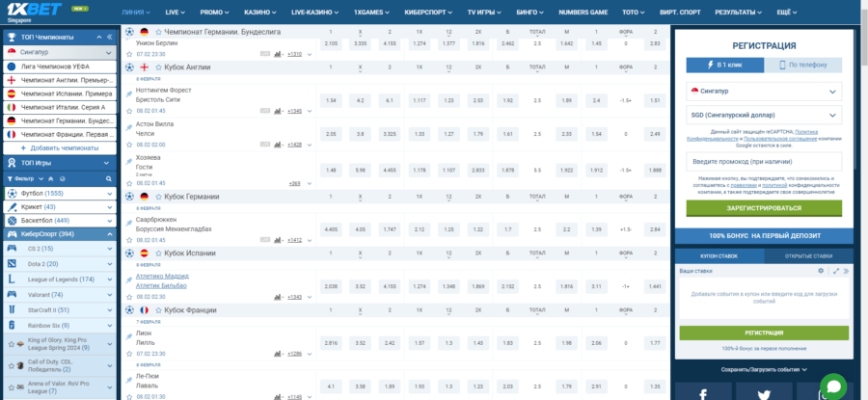Collapse the left sidebar with double arrow icon
This screenshot has height=400, width=868.
(x=111, y=35)
